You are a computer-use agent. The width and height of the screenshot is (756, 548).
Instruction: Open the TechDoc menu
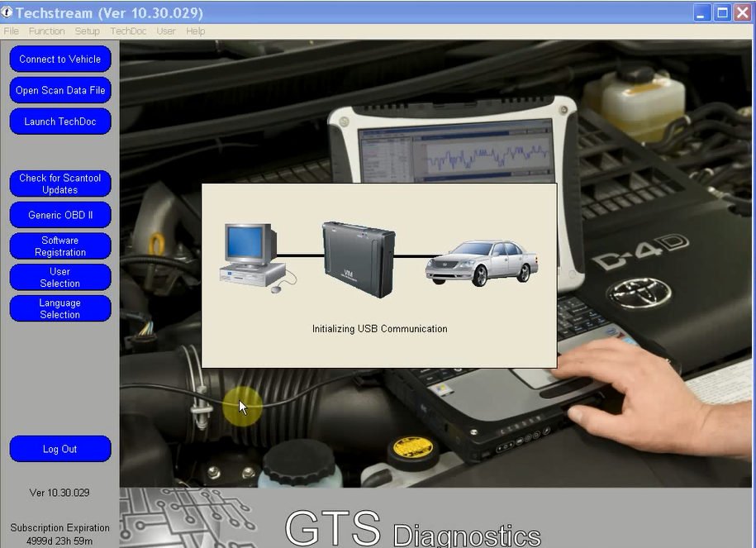pos(128,31)
